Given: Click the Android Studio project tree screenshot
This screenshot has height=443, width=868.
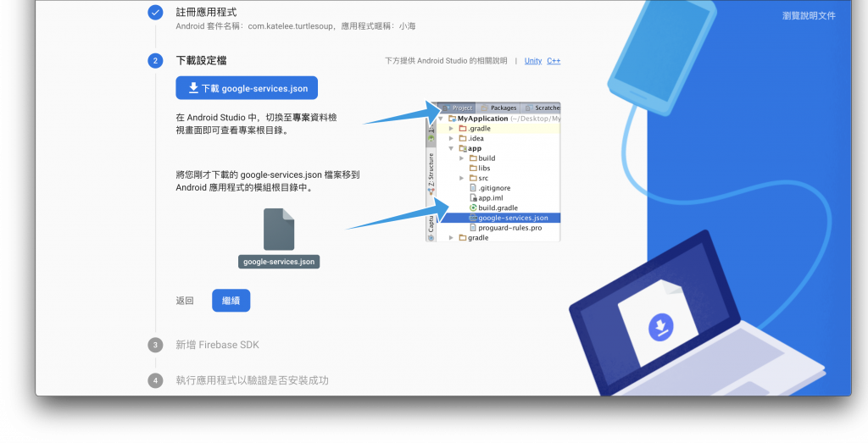Looking at the screenshot, I should point(492,171).
